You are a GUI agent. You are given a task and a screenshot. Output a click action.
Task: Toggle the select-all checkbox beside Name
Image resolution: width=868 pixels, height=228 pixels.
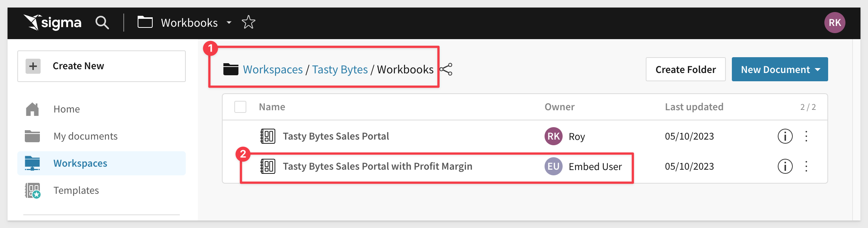(x=240, y=107)
